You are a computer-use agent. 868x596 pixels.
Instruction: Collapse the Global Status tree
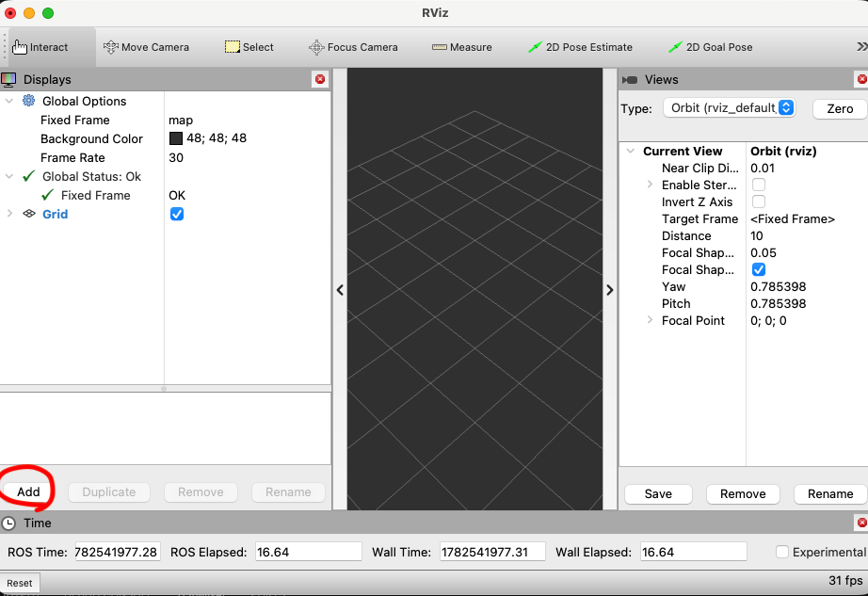(x=9, y=176)
